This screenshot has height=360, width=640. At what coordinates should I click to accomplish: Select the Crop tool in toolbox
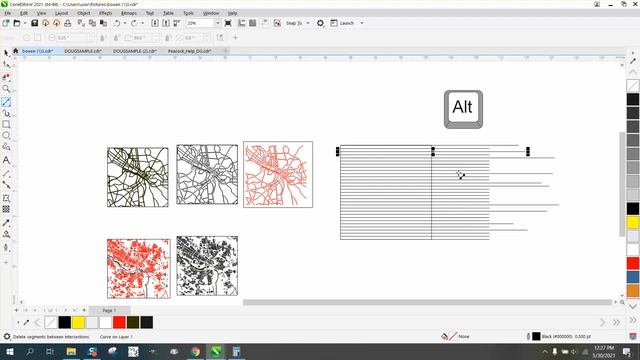(x=6, y=77)
